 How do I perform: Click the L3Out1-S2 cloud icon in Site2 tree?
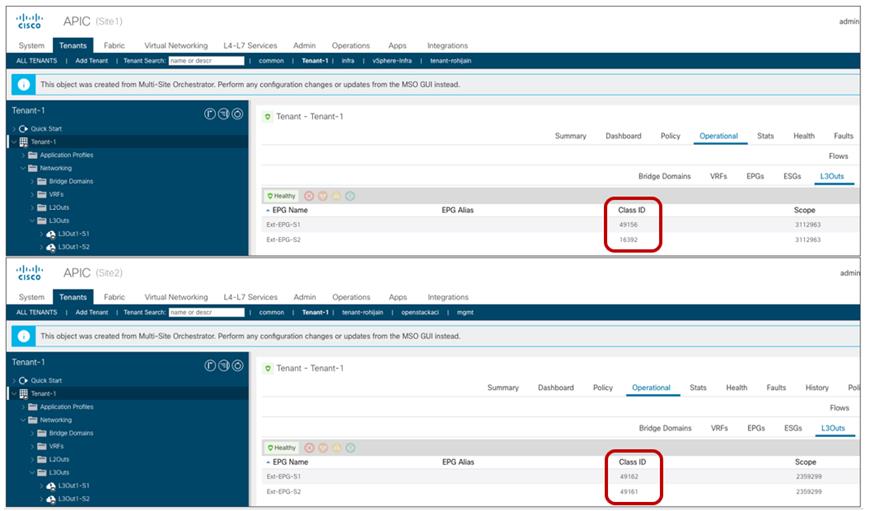coord(51,499)
